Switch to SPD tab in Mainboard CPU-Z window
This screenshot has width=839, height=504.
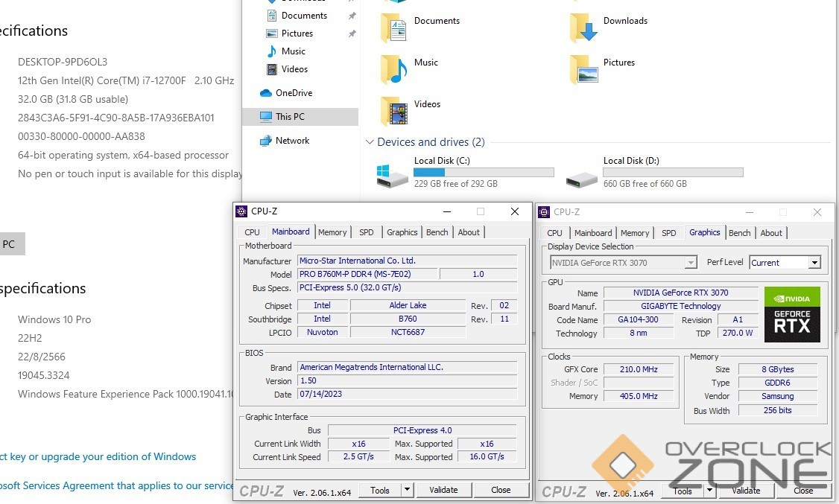pyautogui.click(x=367, y=232)
